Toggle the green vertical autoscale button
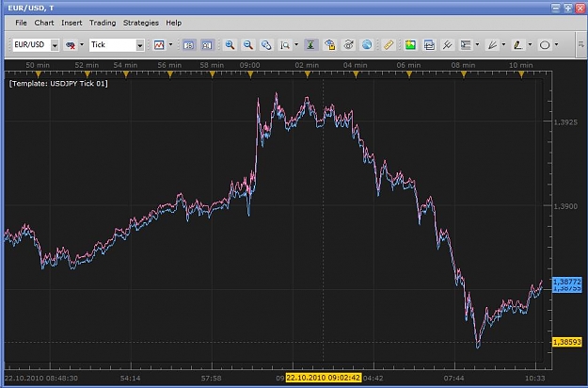The height and width of the screenshot is (388, 588). 310,45
